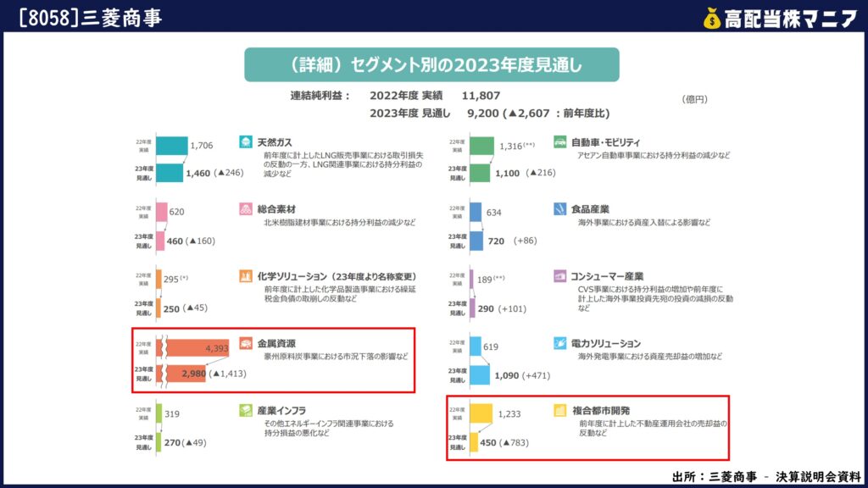This screenshot has width=868, height=488.
Task: Click the money bag logo icon
Action: coord(712,19)
